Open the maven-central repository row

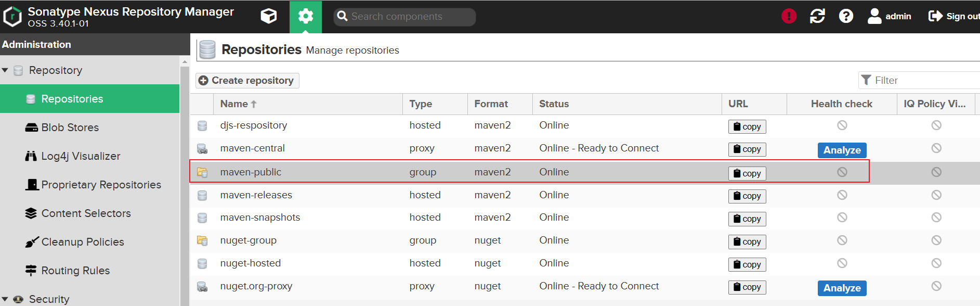tap(585, 149)
